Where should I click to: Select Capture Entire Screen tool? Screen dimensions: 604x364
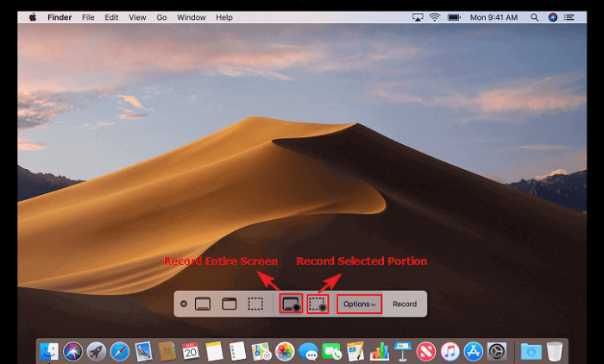[204, 304]
